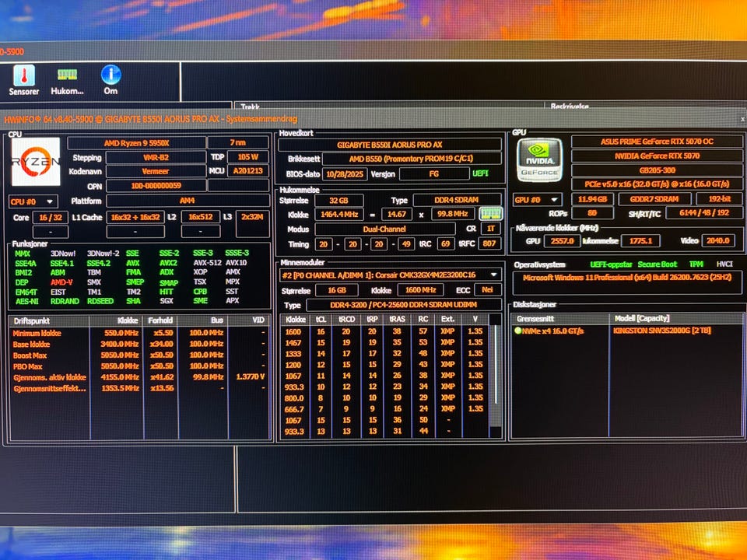The image size is (747, 560).
Task: Click the Windows 11 Professional OS text
Action: pyautogui.click(x=627, y=277)
